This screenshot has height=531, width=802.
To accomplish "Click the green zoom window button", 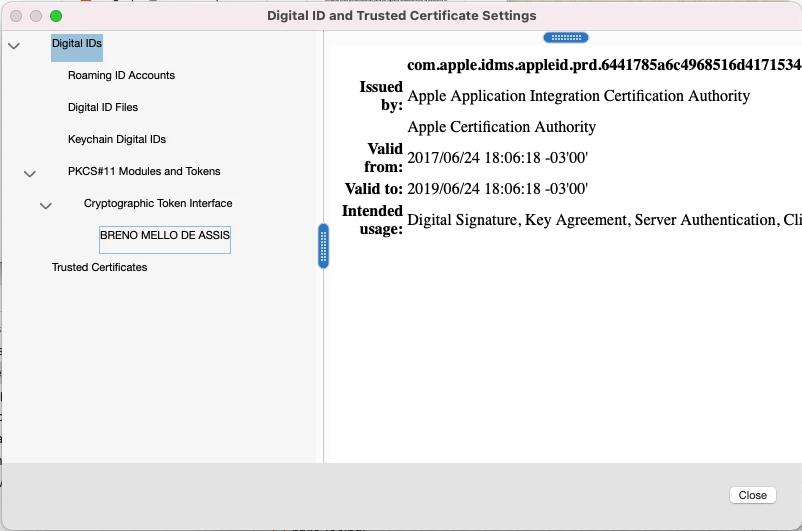I will click(x=56, y=16).
